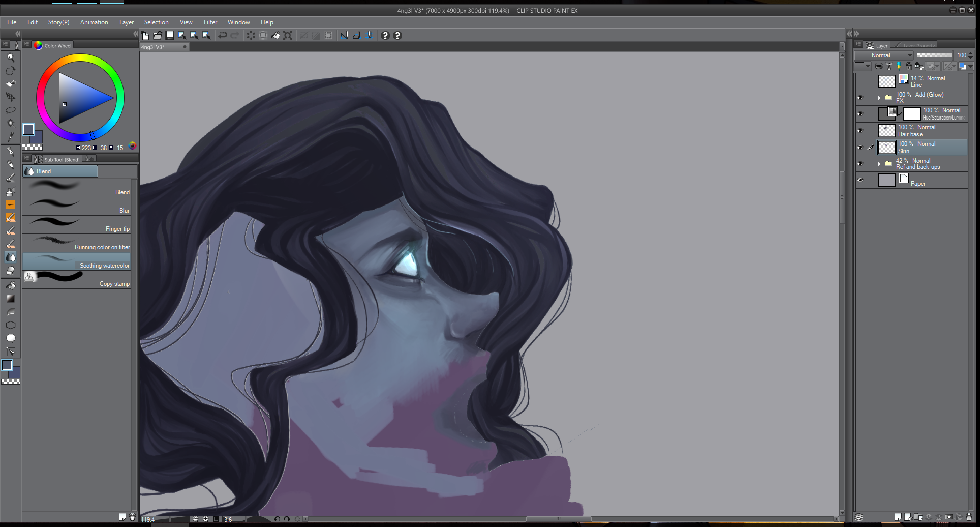Show the hidden Line layer

860,81
